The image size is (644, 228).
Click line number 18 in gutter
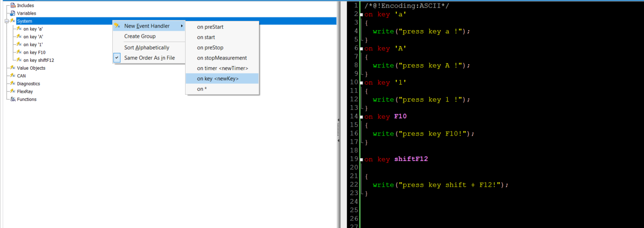click(354, 151)
